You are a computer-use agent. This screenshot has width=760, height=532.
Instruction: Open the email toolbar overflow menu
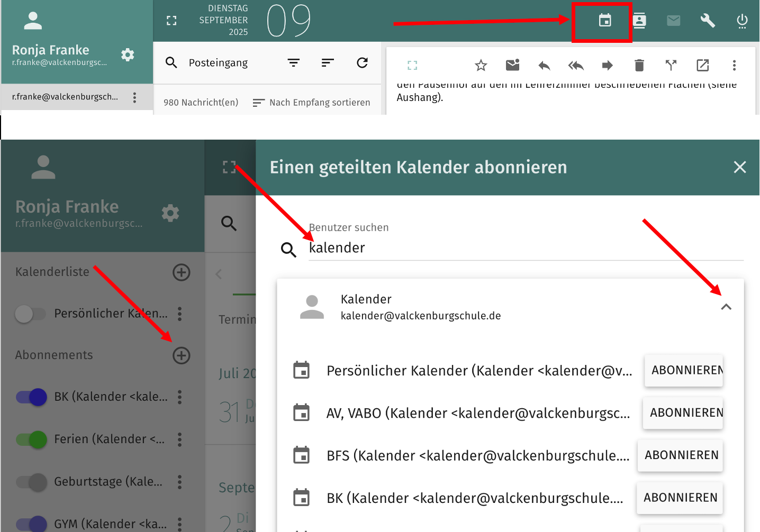coord(735,65)
